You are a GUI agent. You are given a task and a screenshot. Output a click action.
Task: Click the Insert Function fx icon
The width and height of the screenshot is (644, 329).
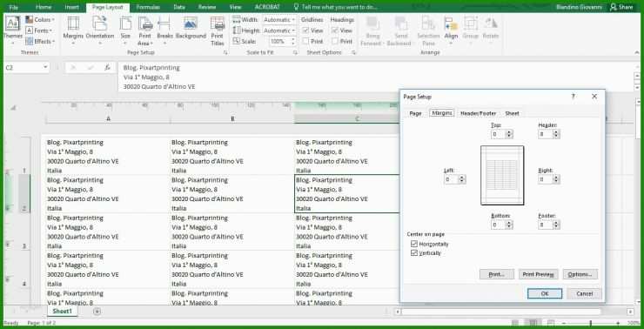(x=107, y=67)
